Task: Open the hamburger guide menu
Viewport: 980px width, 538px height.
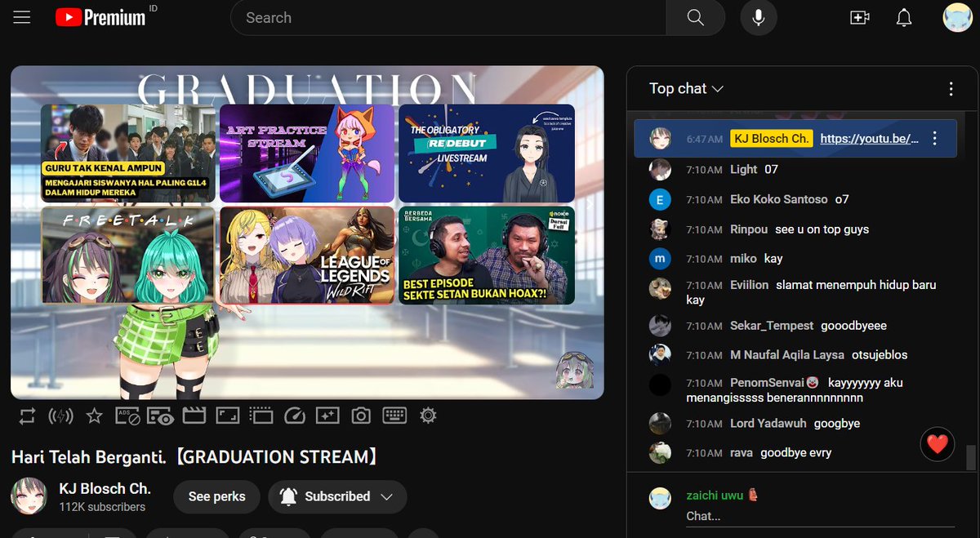Action: (x=22, y=17)
